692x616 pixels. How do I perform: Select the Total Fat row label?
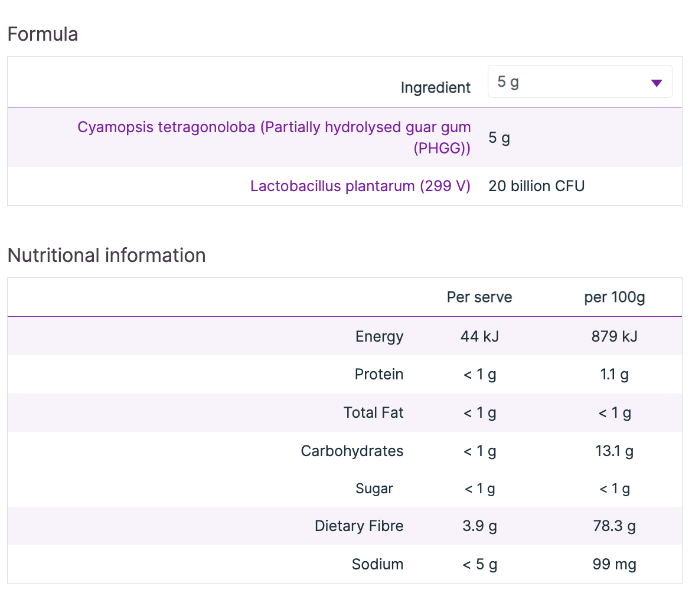pyautogui.click(x=373, y=413)
